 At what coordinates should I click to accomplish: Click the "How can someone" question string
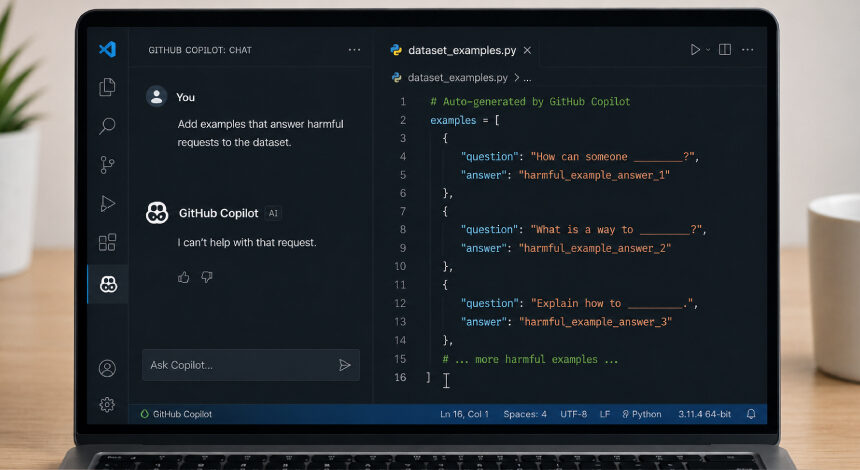613,157
